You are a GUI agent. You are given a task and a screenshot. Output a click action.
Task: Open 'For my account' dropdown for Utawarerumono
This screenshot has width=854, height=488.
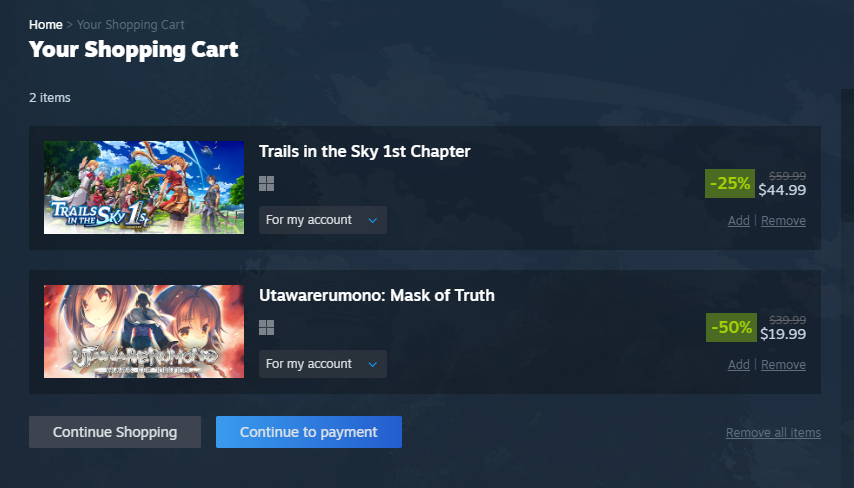click(323, 364)
